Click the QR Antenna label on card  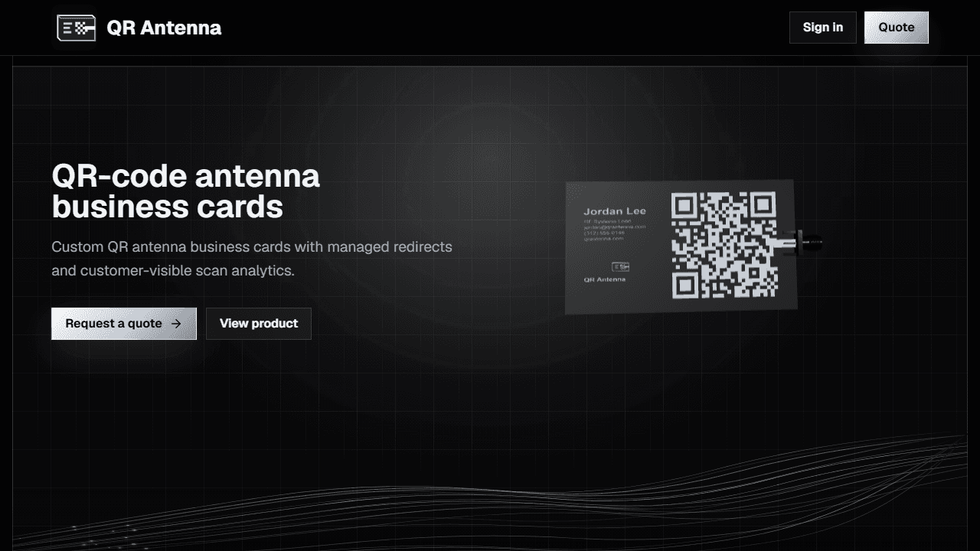point(605,279)
